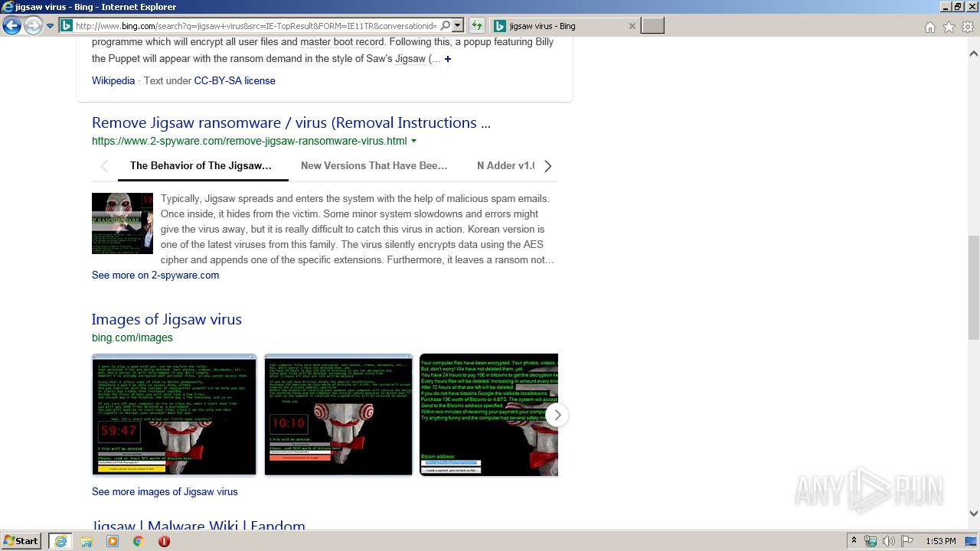Open the 'Images of Jigsaw virus' heading
980x551 pixels.
coord(167,319)
